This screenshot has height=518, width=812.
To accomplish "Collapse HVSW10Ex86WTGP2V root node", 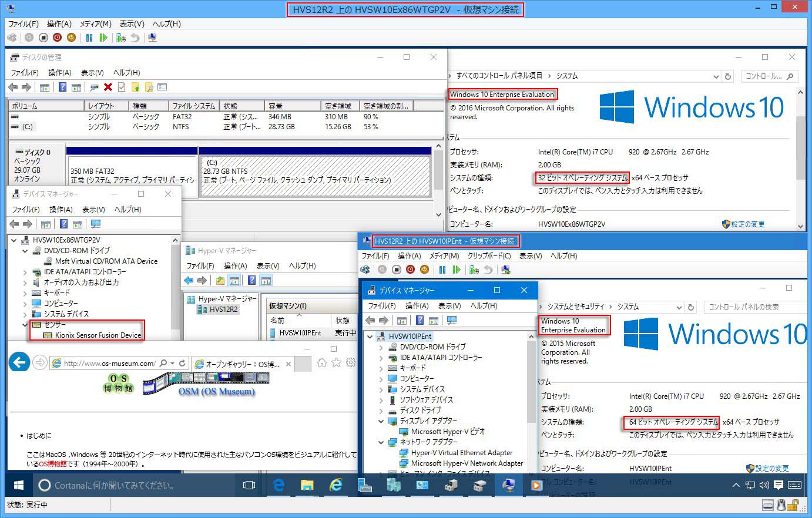I will tap(14, 240).
